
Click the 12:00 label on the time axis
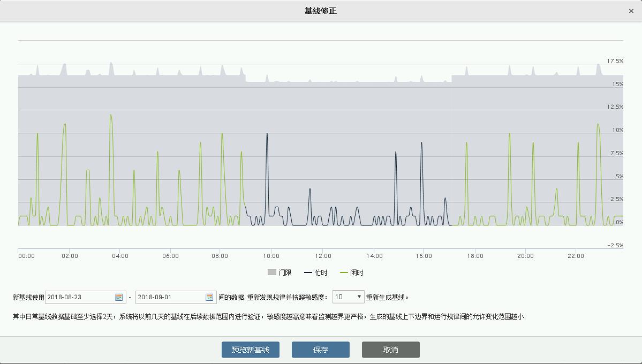(323, 256)
